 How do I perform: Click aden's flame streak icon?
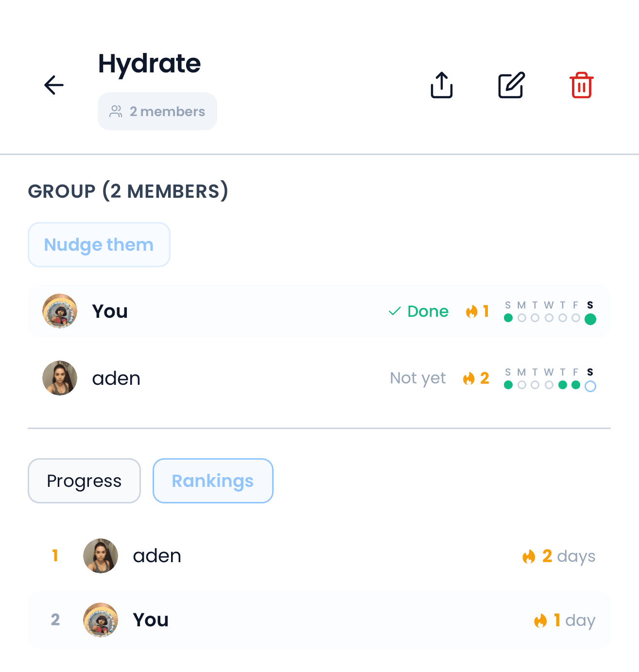[x=469, y=378]
